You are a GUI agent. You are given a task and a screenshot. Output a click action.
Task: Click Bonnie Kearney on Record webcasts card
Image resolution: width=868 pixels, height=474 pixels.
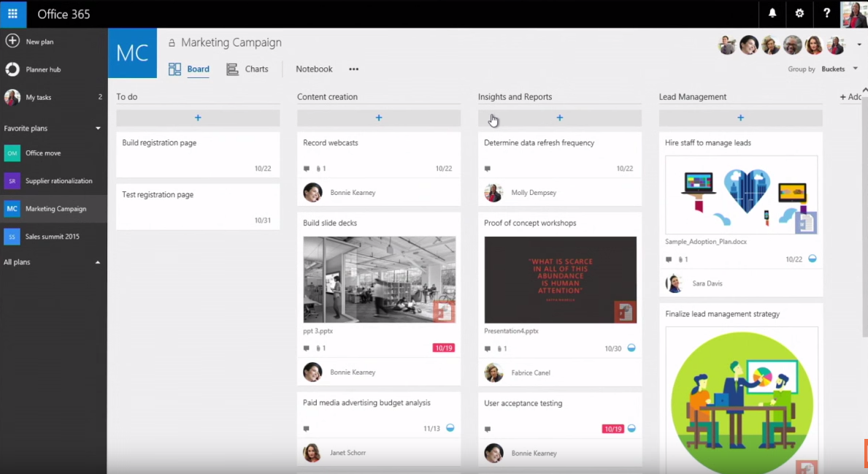point(353,193)
